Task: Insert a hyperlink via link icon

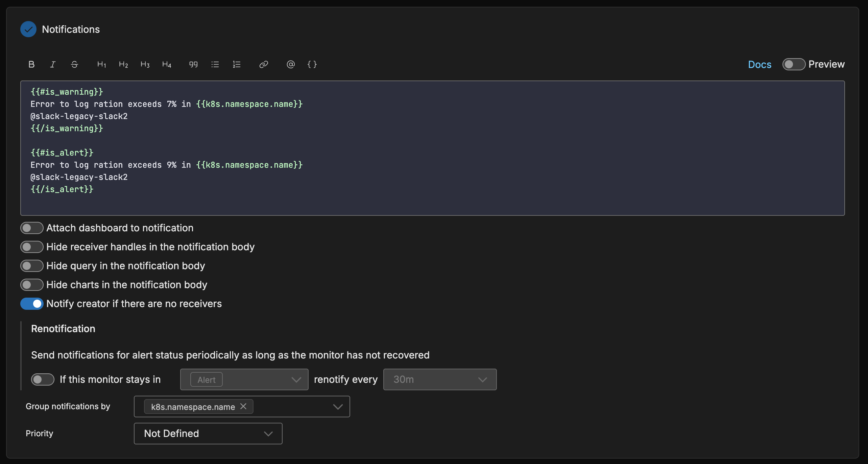Action: 264,64
